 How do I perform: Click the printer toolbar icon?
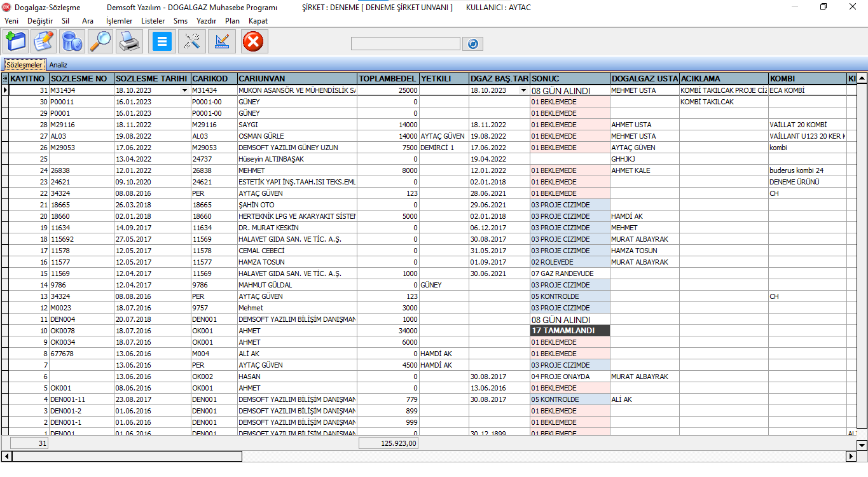click(x=129, y=42)
